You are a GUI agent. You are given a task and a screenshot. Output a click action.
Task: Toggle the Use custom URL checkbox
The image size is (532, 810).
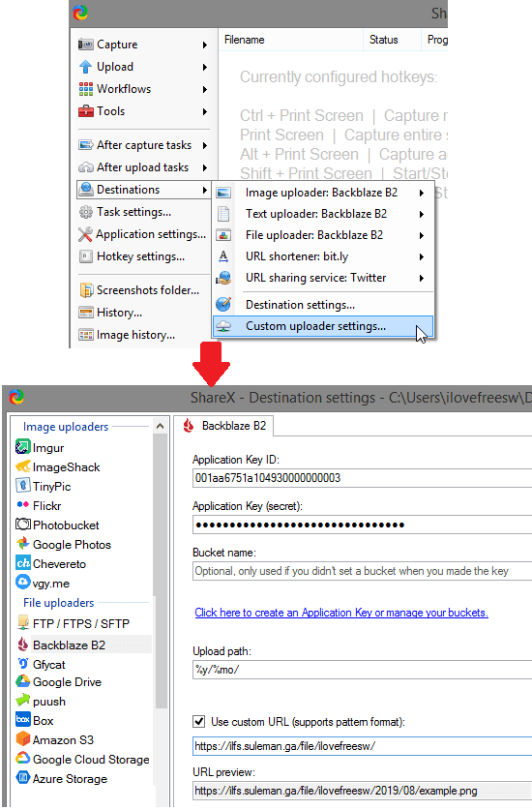tap(199, 721)
